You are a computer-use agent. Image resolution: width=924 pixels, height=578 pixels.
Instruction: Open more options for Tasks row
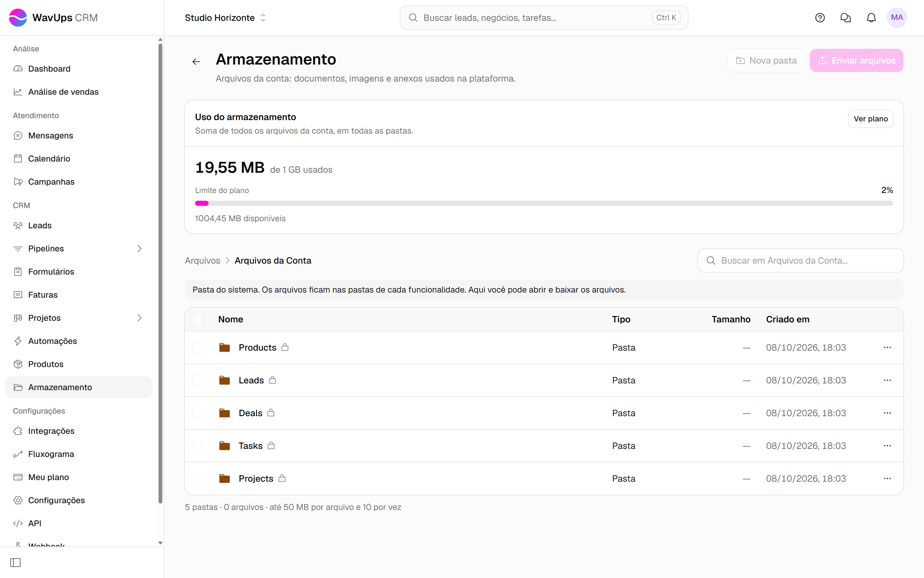887,446
